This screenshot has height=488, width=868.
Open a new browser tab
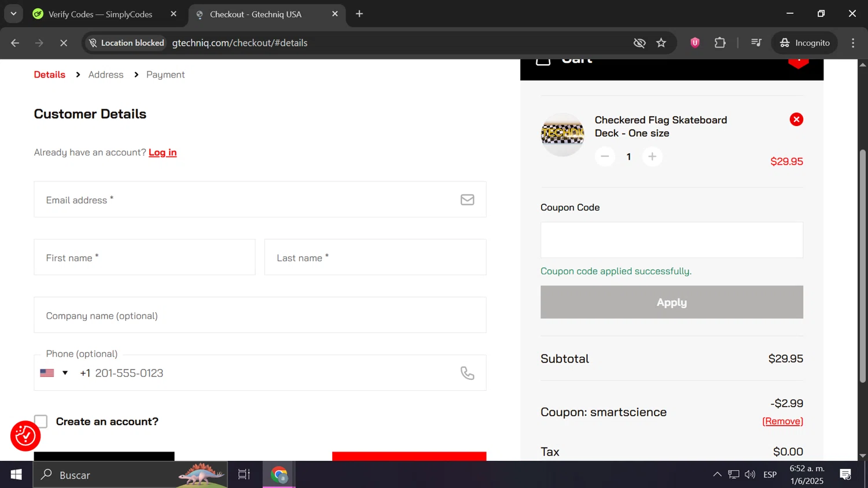coord(359,14)
